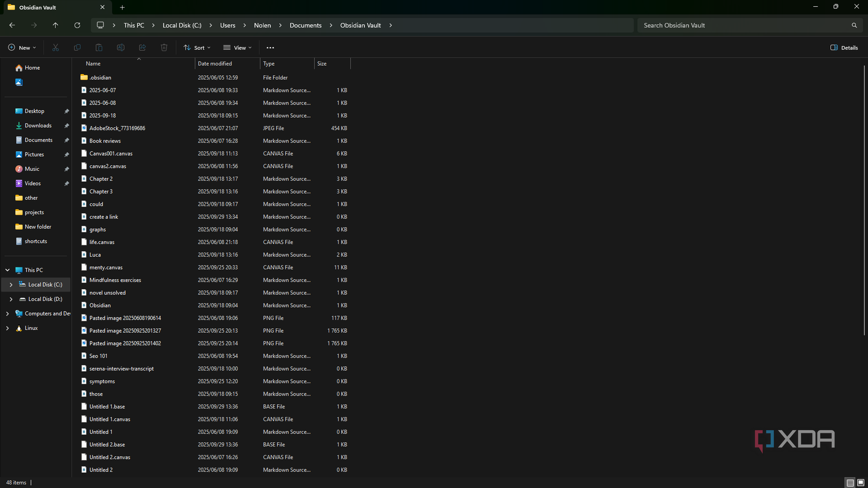The height and width of the screenshot is (488, 868).
Task: Select the Rename icon
Action: click(x=120, y=47)
